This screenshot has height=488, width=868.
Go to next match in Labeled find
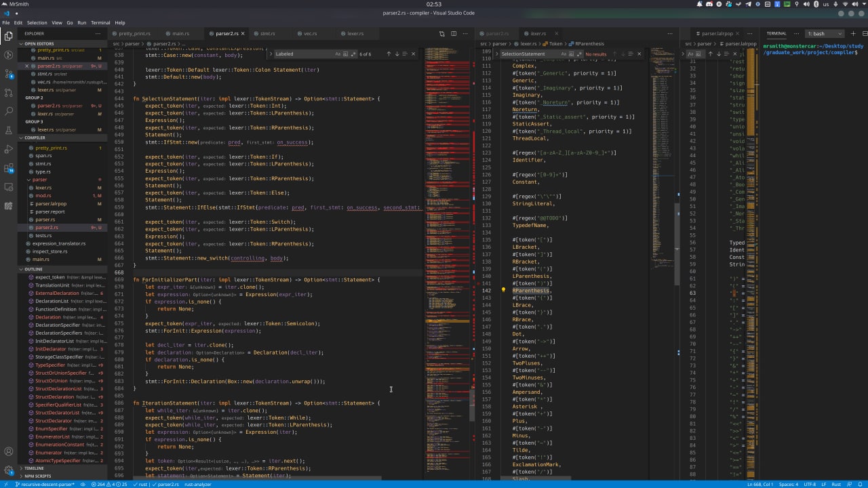pos(397,54)
